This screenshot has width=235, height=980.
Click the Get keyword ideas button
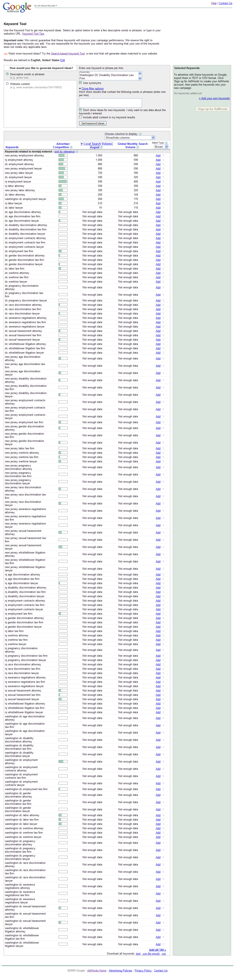[93, 123]
